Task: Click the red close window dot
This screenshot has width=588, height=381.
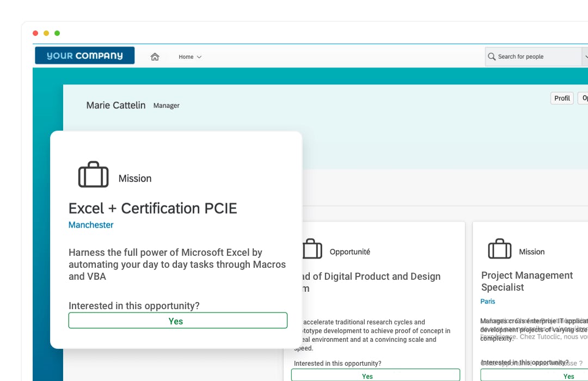Action: coord(35,33)
